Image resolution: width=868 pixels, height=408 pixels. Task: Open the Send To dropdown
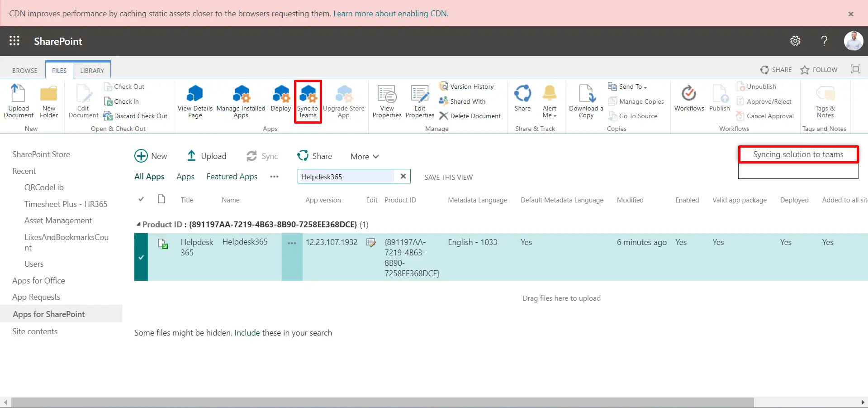[x=628, y=86]
